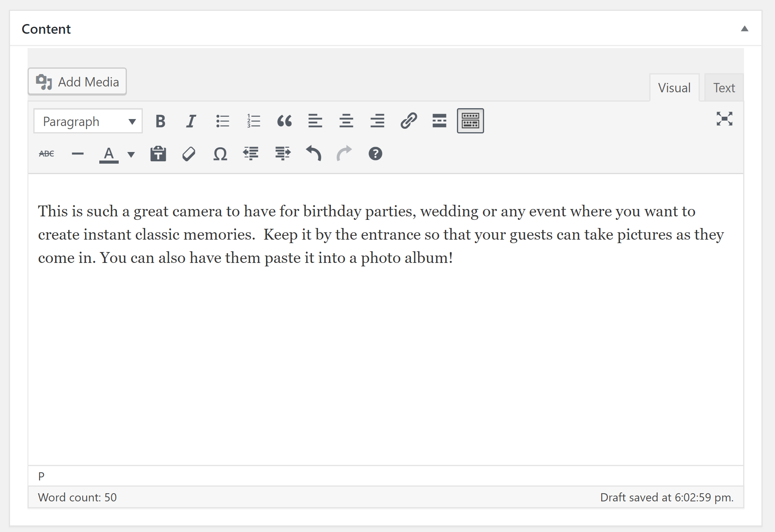
Task: Insert a bulleted list
Action: tap(222, 121)
